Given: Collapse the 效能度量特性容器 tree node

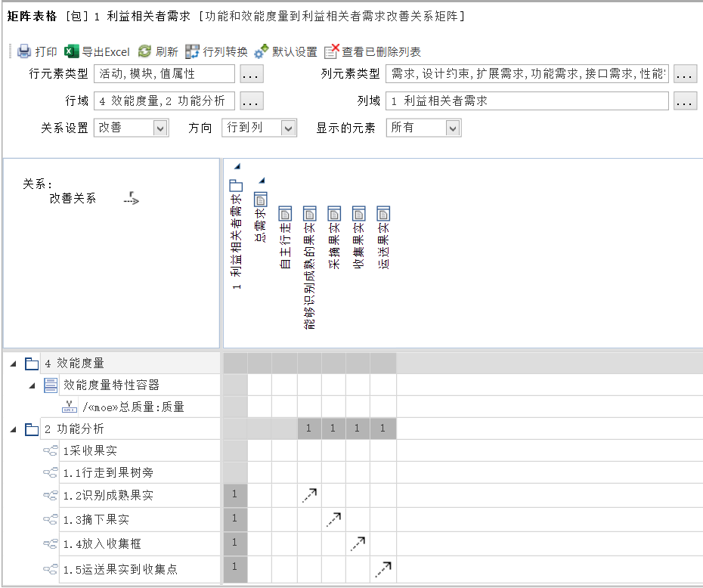Looking at the screenshot, I should pos(33,385).
